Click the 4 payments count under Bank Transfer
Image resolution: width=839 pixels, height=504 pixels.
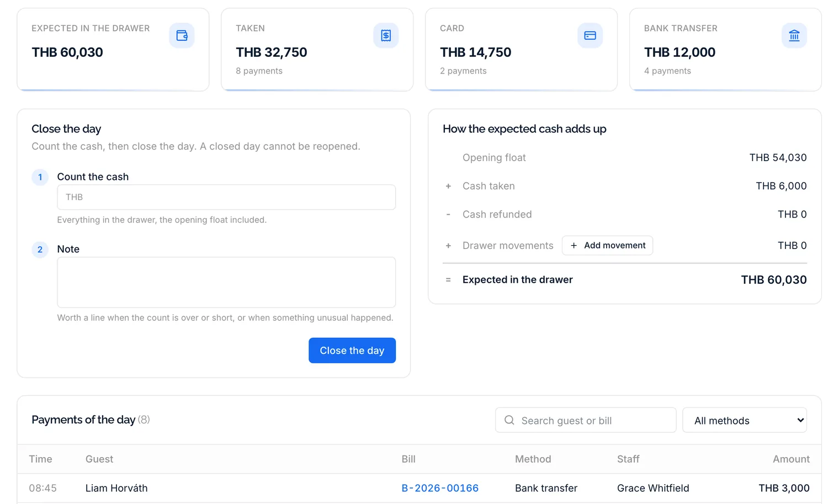pos(667,71)
